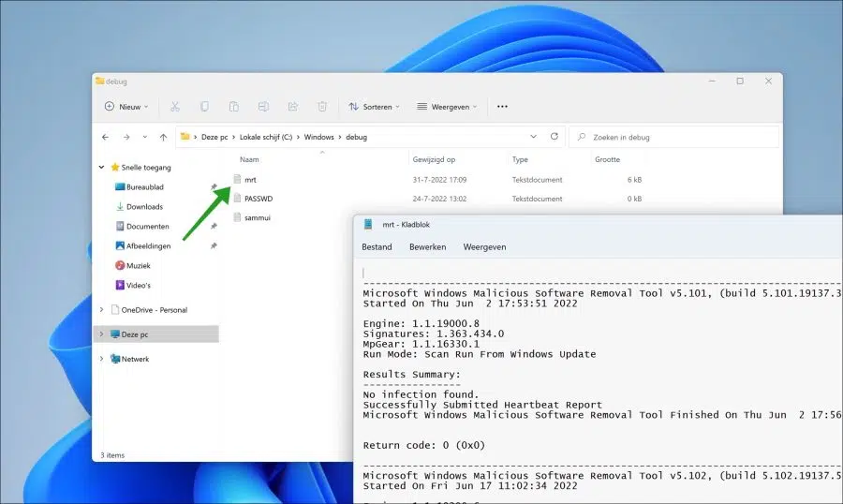
Task: Click the Signatures: 1.363.434.0 line
Action: click(x=434, y=334)
